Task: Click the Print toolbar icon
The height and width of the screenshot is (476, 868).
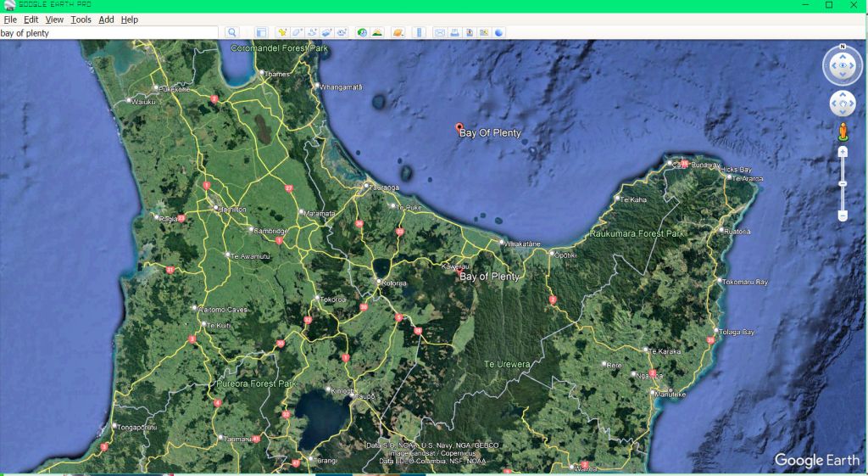Action: 454,32
